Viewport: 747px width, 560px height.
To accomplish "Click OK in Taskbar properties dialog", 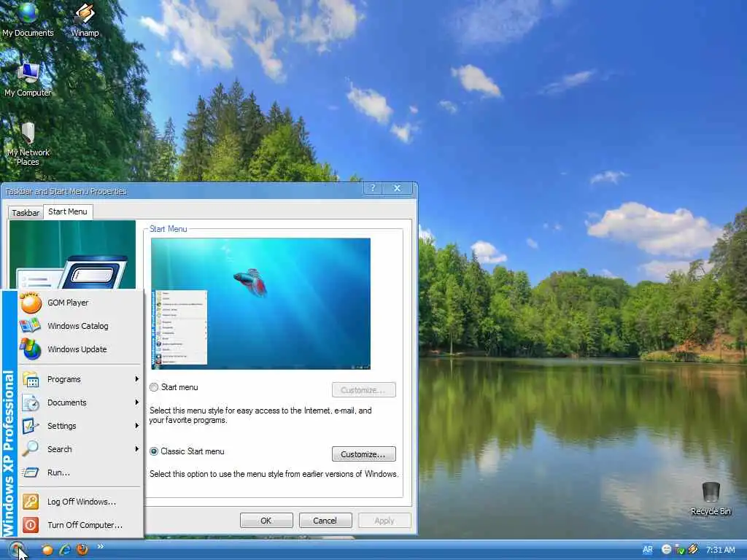I will [266, 521].
